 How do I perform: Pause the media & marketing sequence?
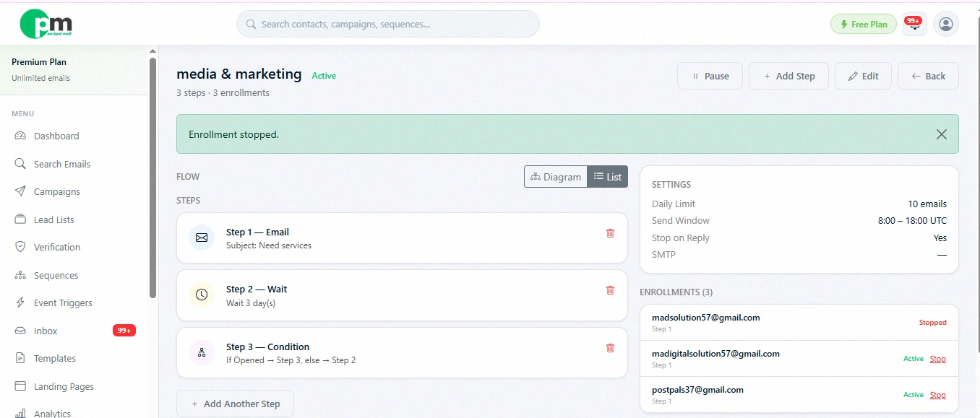[x=710, y=76]
